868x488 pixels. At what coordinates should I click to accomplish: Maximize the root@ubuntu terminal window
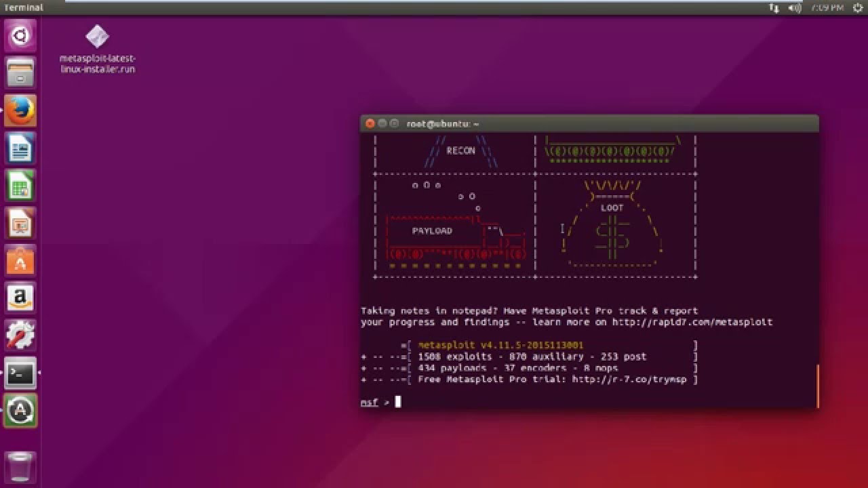point(394,123)
